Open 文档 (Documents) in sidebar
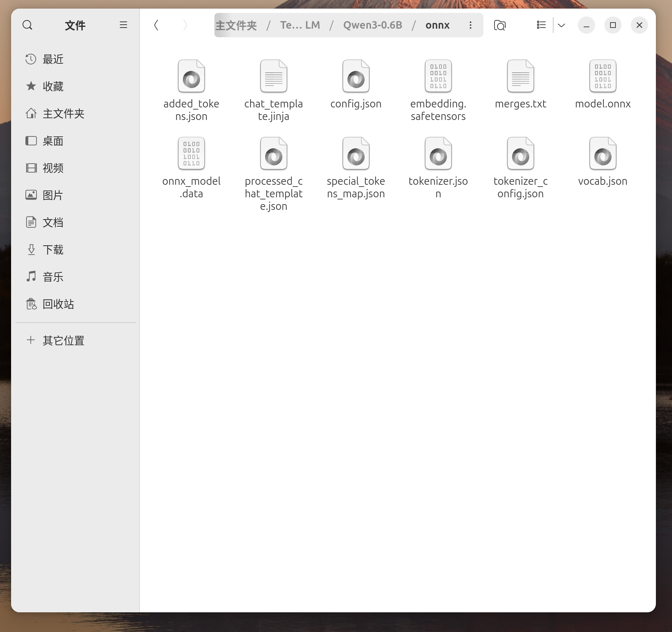672x632 pixels. (76, 222)
